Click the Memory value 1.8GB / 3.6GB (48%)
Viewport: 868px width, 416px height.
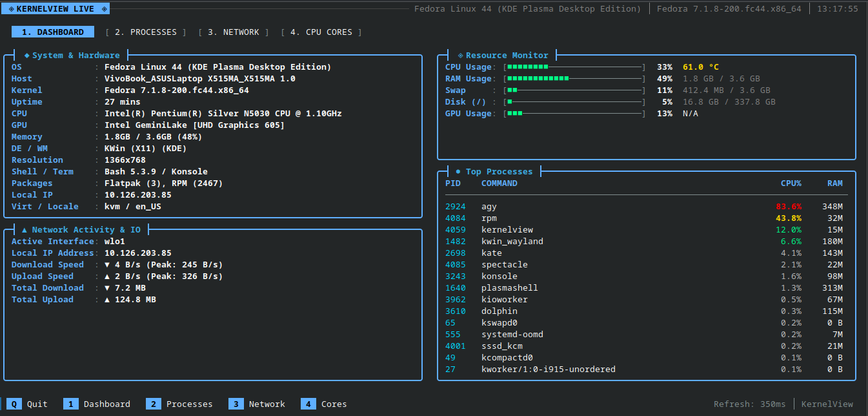(154, 136)
